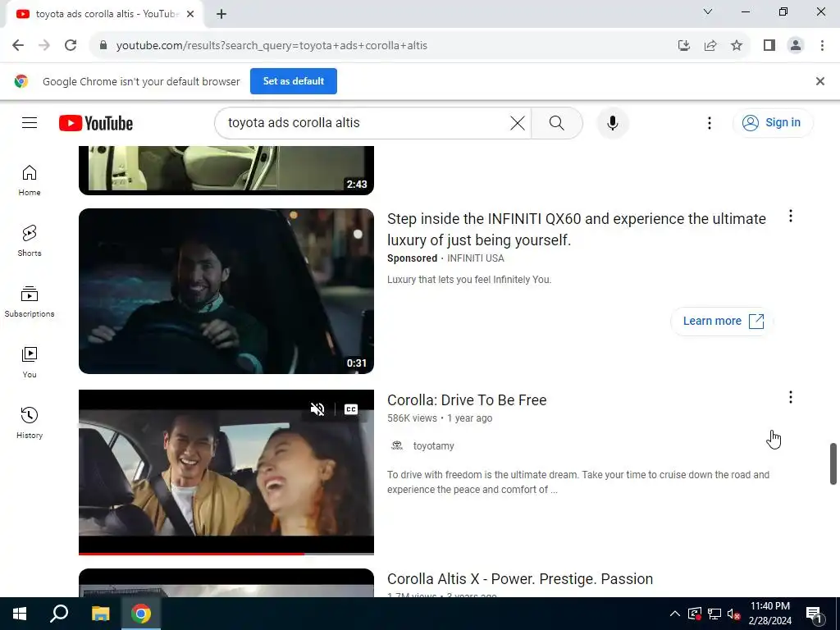Toggle captions on the Corolla preview
Screen dimensions: 840x630
(x=351, y=409)
